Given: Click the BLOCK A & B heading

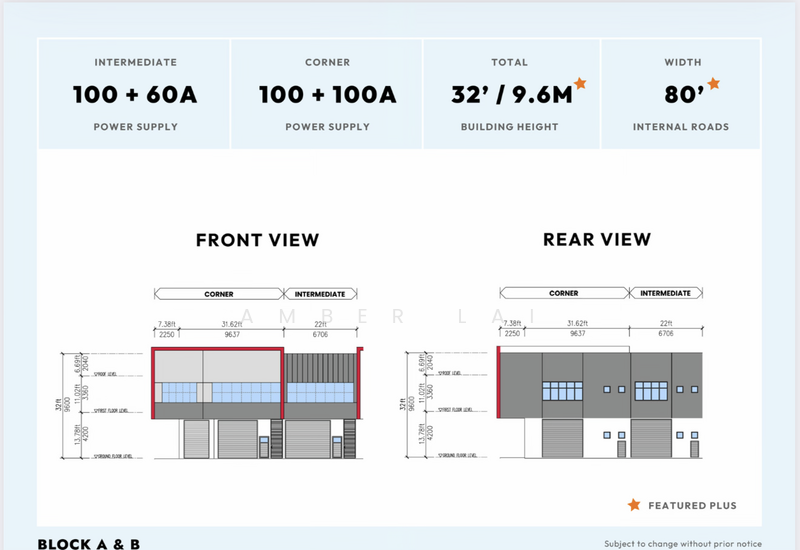Looking at the screenshot, I should click(88, 543).
